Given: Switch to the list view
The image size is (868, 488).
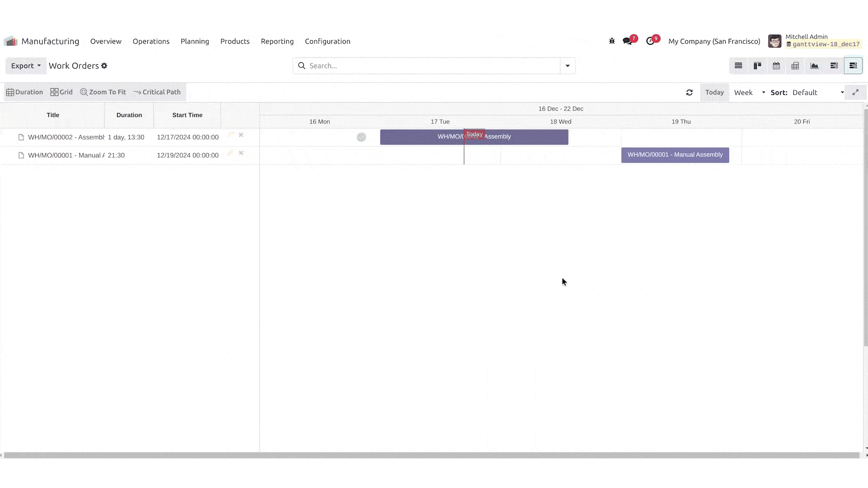Looking at the screenshot, I should [738, 66].
